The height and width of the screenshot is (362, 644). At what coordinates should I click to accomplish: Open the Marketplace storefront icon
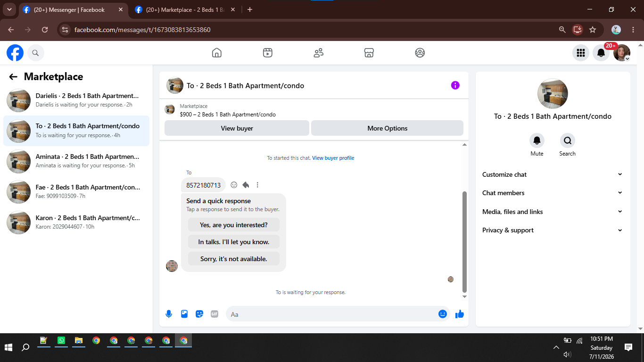coord(369,53)
